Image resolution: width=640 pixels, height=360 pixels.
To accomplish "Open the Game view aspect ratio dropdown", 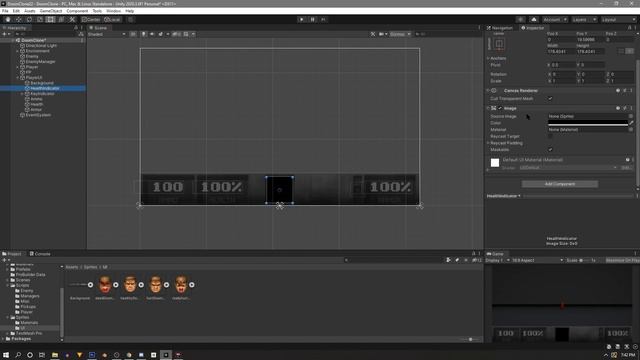I will click(x=538, y=260).
